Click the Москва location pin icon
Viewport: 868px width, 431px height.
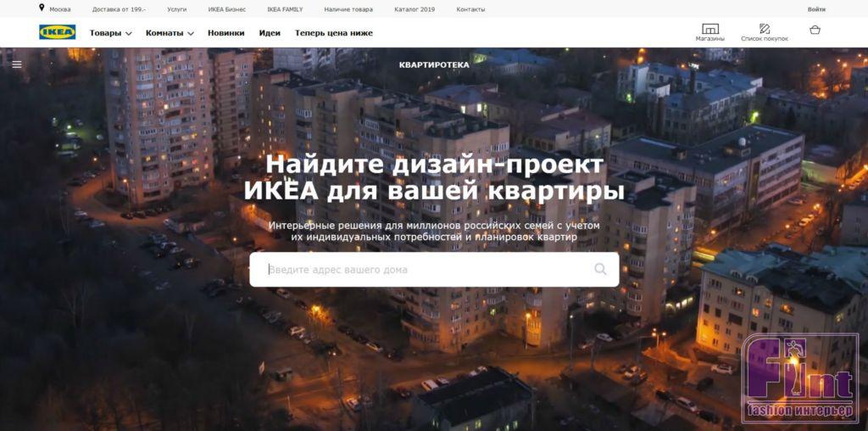(x=42, y=8)
